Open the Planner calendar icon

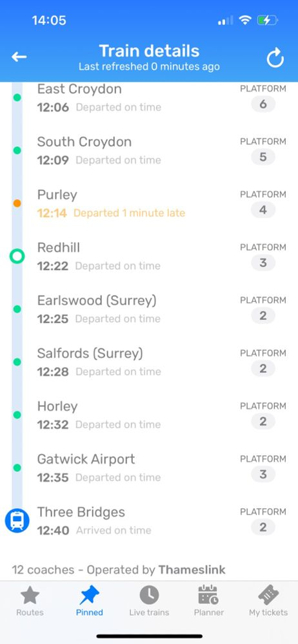coord(209,594)
